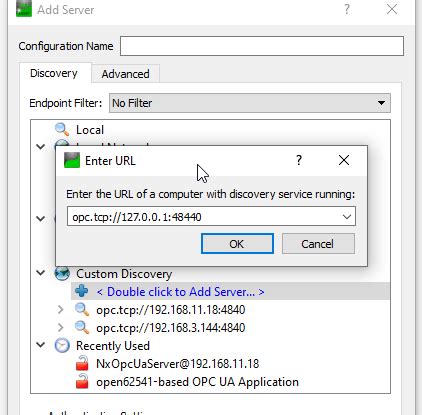422x415 pixels.
Task: Click the Cancel button in Enter URL dialog
Action: click(318, 244)
